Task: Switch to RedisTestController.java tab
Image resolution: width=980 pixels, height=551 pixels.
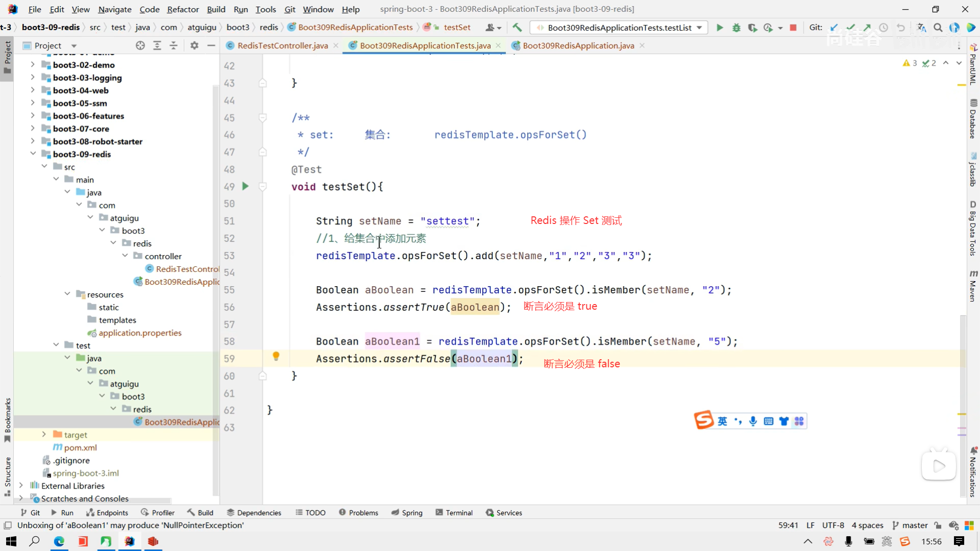Action: coord(282,46)
